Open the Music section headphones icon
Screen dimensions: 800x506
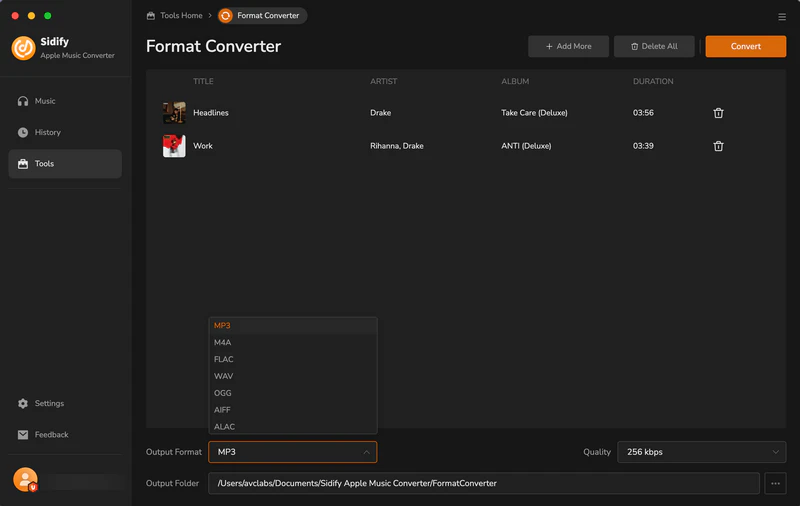23,101
